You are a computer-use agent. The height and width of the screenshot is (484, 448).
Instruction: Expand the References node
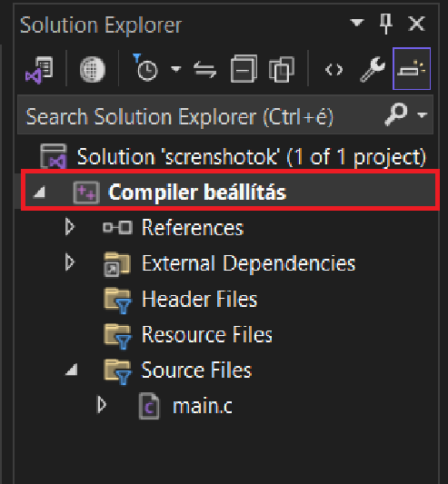pyautogui.click(x=70, y=227)
